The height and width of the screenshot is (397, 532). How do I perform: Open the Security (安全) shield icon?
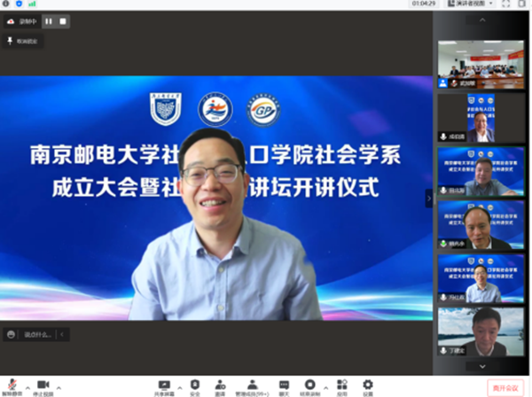coord(194,385)
